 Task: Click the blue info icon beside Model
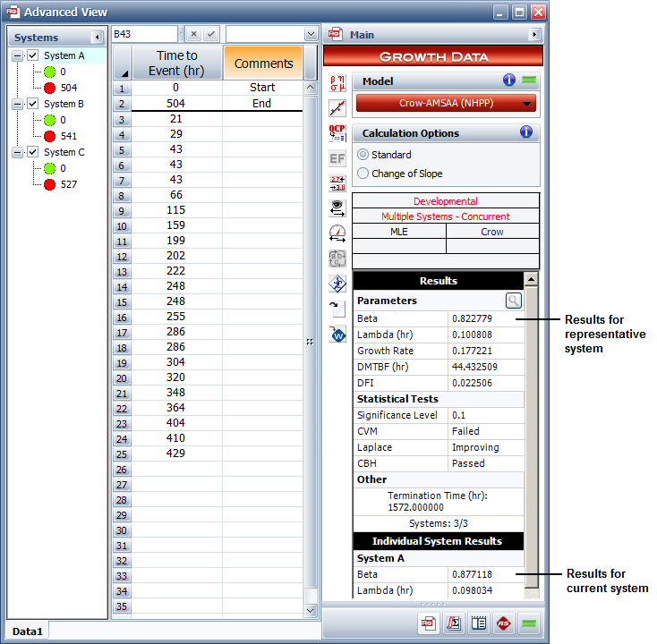click(509, 80)
